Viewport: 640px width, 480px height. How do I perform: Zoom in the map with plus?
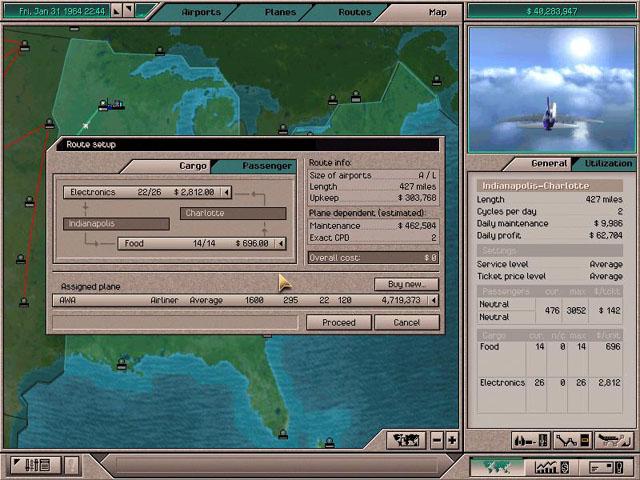tap(452, 440)
